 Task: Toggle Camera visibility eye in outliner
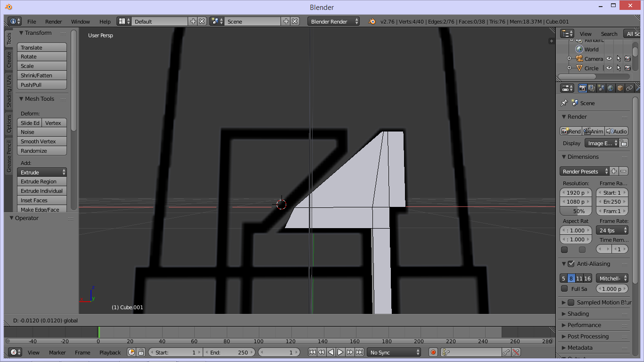[609, 58]
